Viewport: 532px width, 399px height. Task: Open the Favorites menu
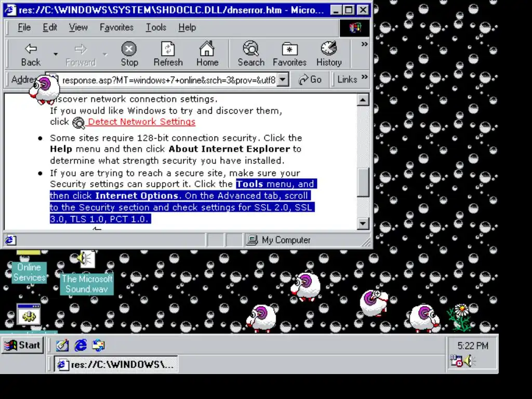coord(116,27)
